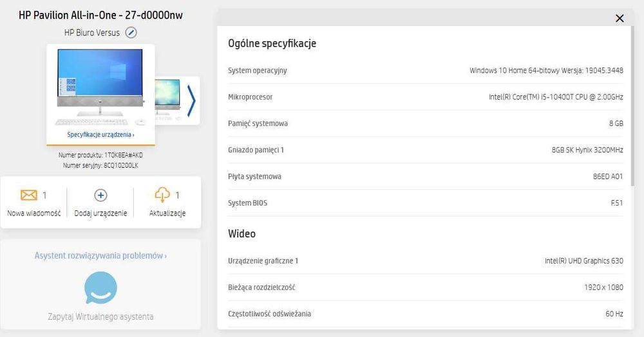
Task: Select the main HP Pavilion device thumbnail
Action: coord(100,87)
